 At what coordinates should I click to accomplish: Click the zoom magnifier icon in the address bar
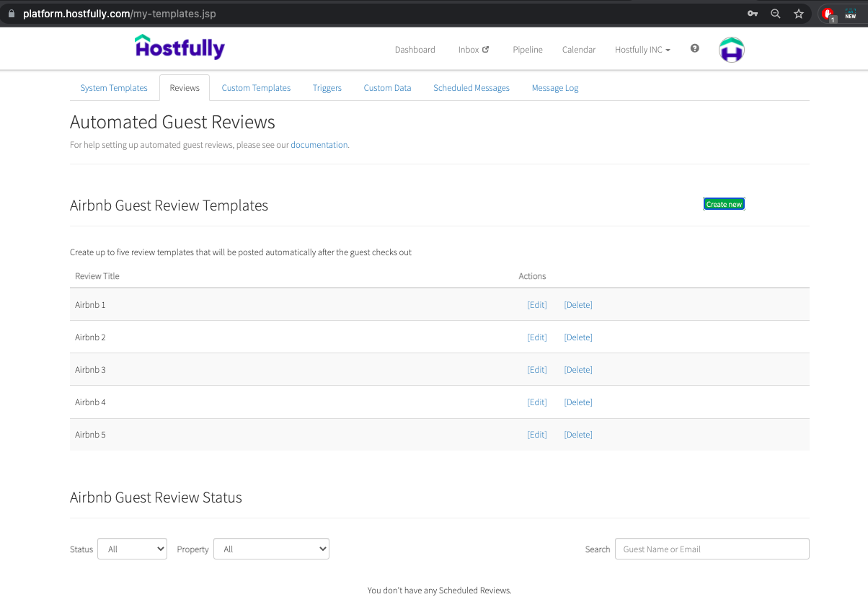point(775,13)
